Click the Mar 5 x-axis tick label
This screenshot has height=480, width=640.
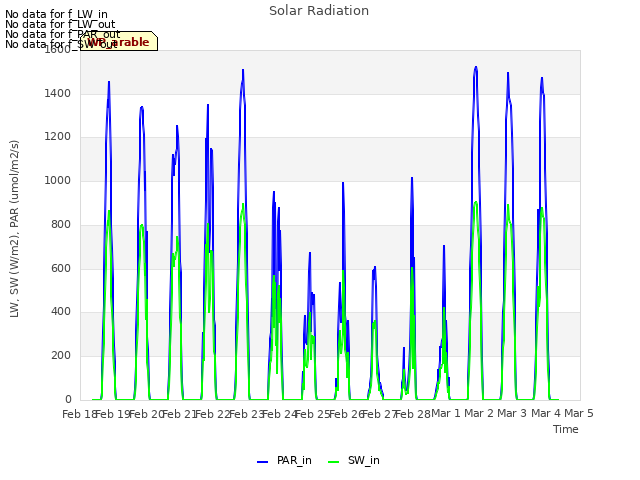(x=579, y=414)
